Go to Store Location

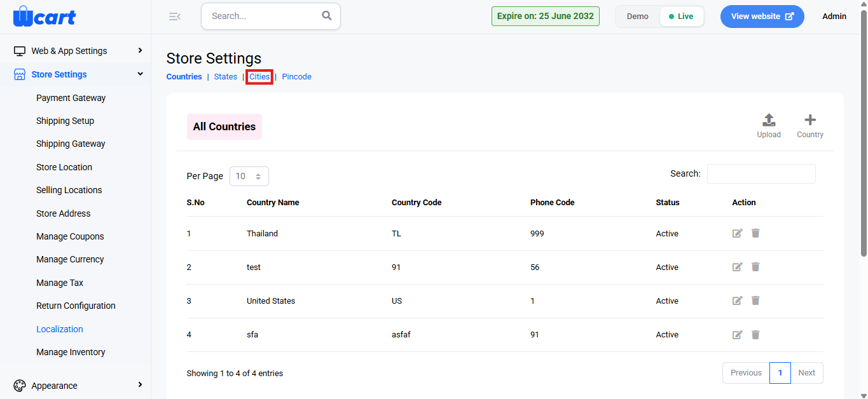click(64, 167)
